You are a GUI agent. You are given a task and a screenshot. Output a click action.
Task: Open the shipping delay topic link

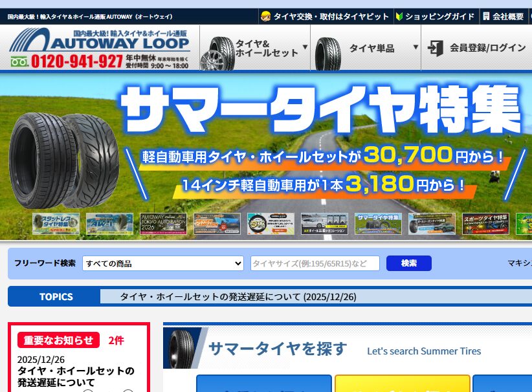[238, 297]
